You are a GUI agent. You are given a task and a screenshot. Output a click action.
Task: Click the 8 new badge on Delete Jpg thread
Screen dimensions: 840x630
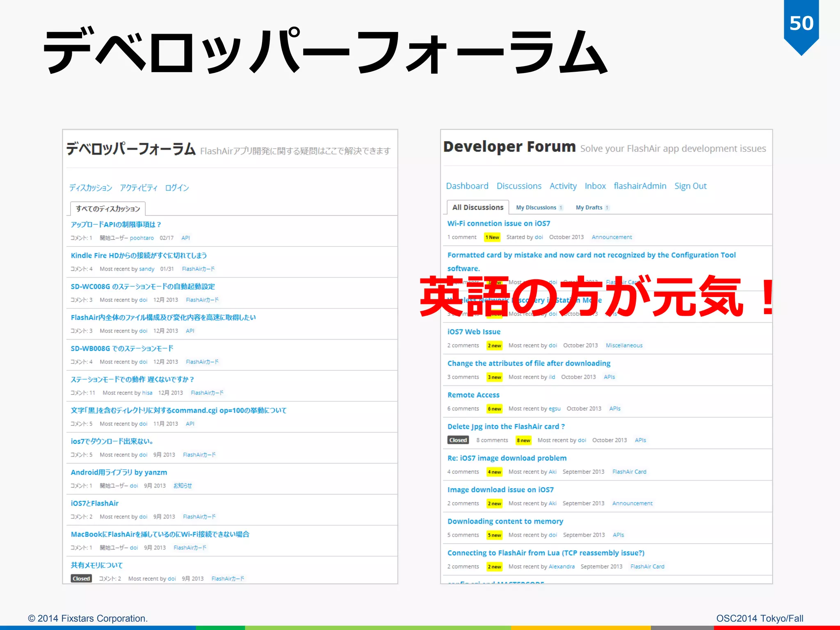(x=523, y=440)
